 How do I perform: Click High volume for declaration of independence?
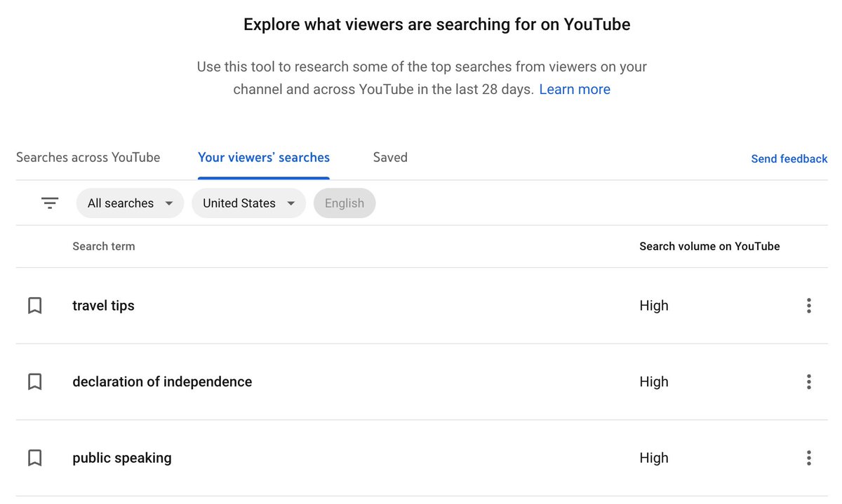pos(654,382)
